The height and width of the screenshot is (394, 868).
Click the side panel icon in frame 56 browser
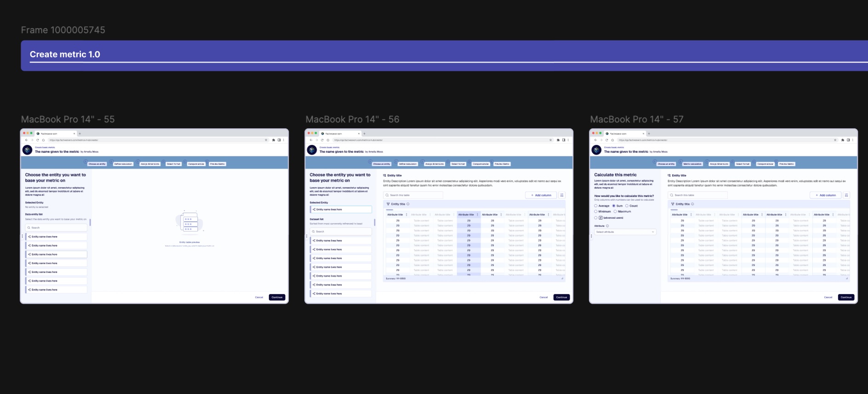coord(564,140)
